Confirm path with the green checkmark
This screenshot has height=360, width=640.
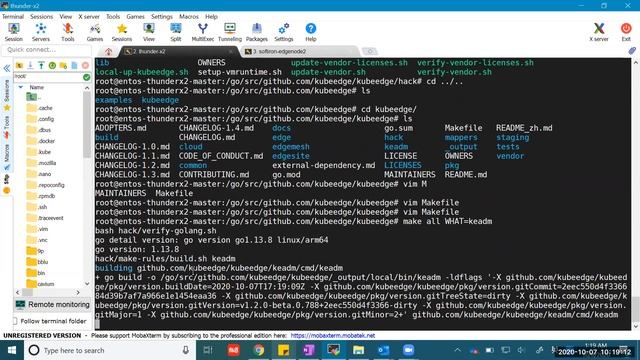click(x=87, y=77)
